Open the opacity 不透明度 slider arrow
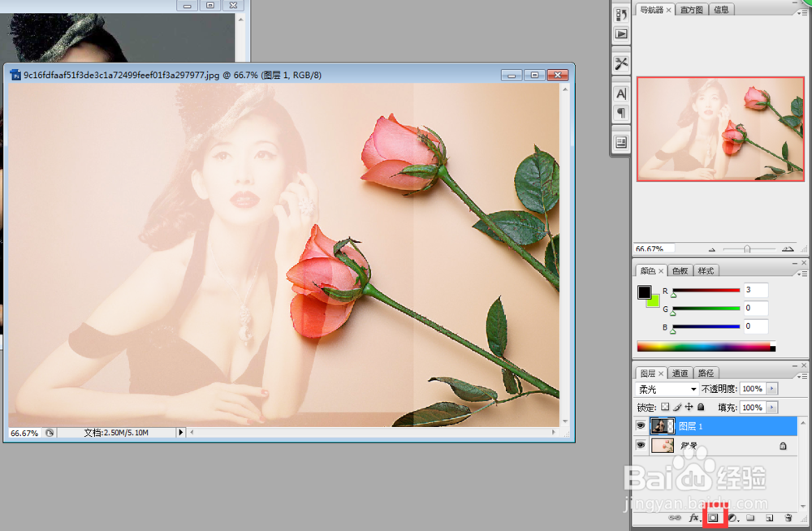The height and width of the screenshot is (531, 812). [772, 389]
